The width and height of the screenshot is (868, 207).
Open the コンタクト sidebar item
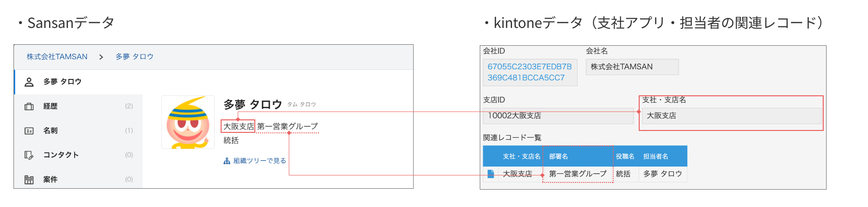[61, 155]
